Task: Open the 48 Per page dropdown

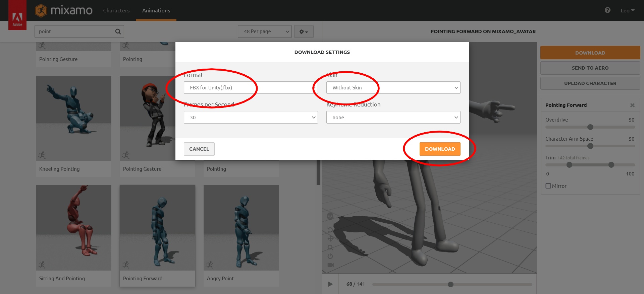Action: [265, 31]
